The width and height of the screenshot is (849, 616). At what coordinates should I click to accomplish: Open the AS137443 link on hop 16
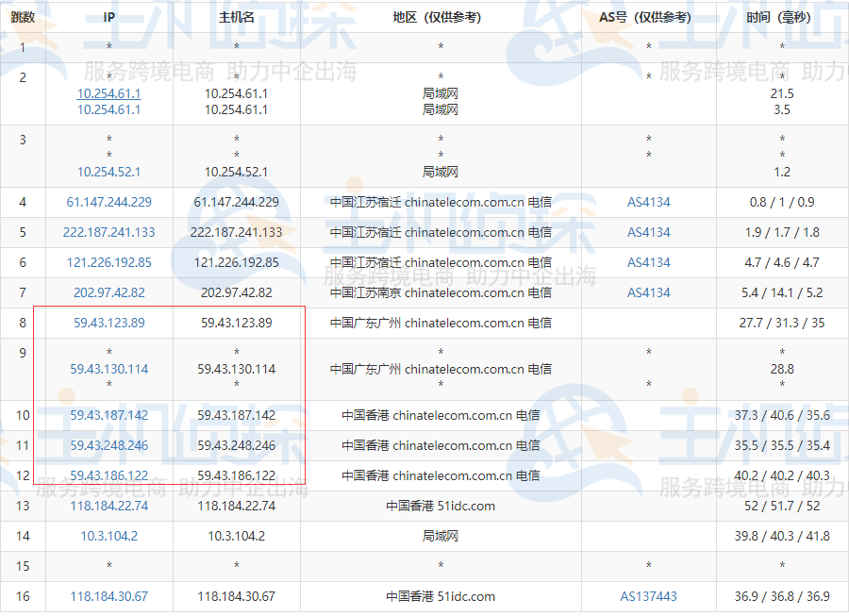click(x=648, y=596)
